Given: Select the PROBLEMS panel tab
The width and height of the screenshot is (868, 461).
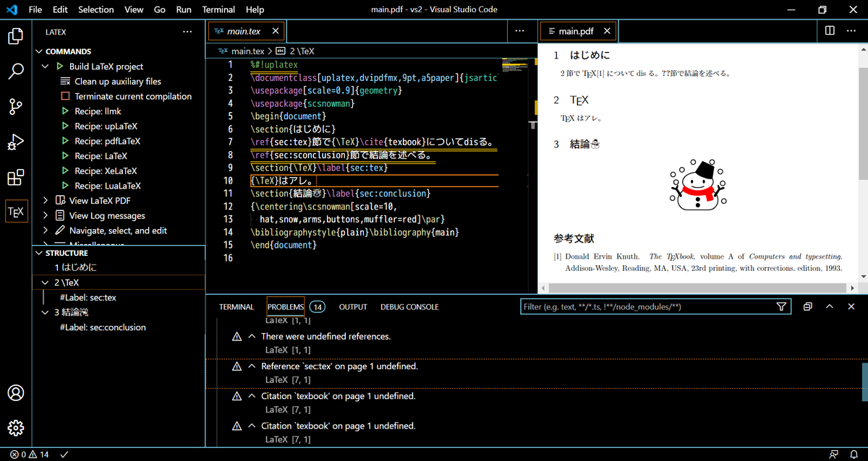Looking at the screenshot, I should click(x=286, y=307).
